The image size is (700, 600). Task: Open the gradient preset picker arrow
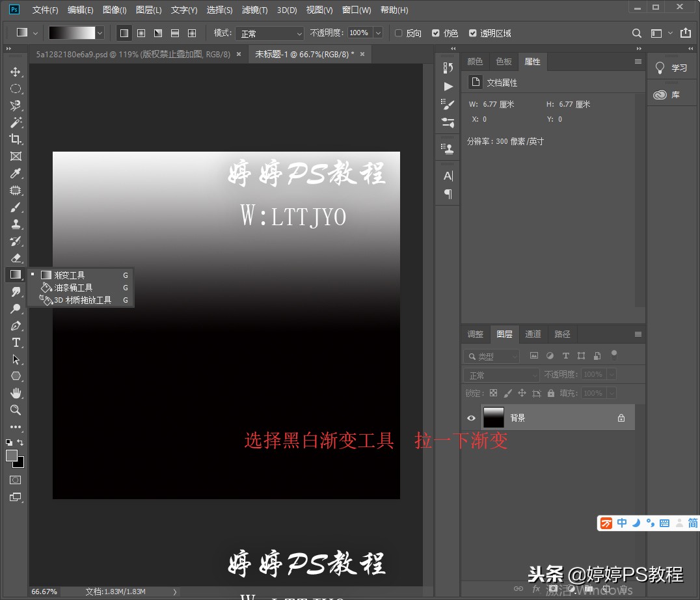(x=100, y=33)
